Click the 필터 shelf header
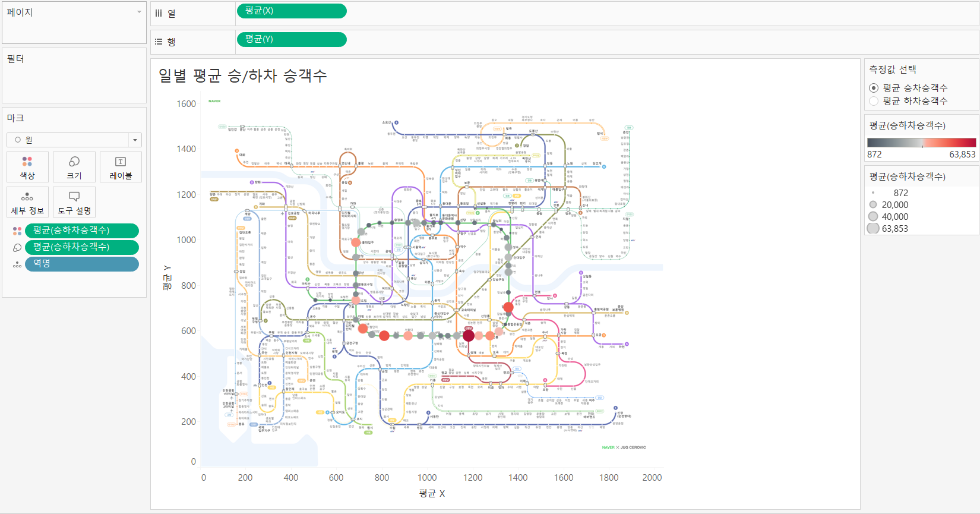Image resolution: width=980 pixels, height=514 pixels. coord(15,58)
